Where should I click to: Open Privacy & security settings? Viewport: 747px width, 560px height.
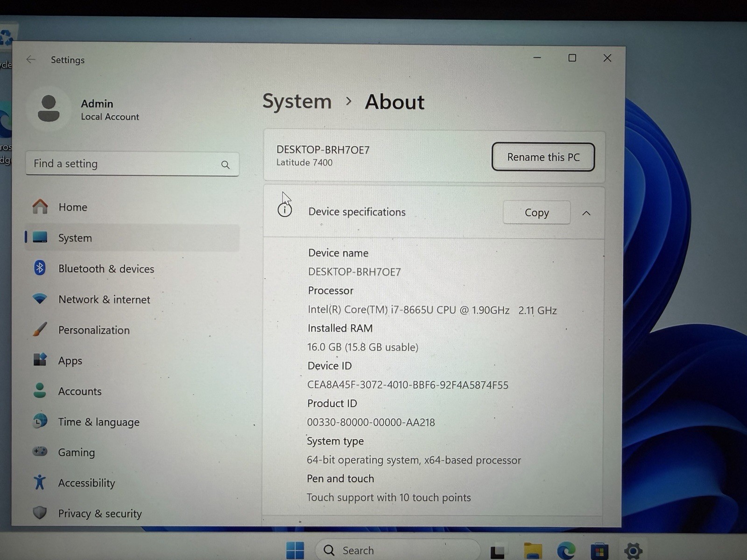[133, 513]
